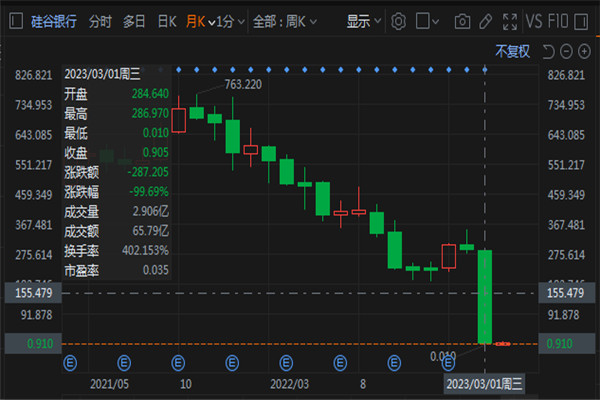Screen dimensions: 600x400
Task: Click the 763.220 high price label
Action: 243,84
